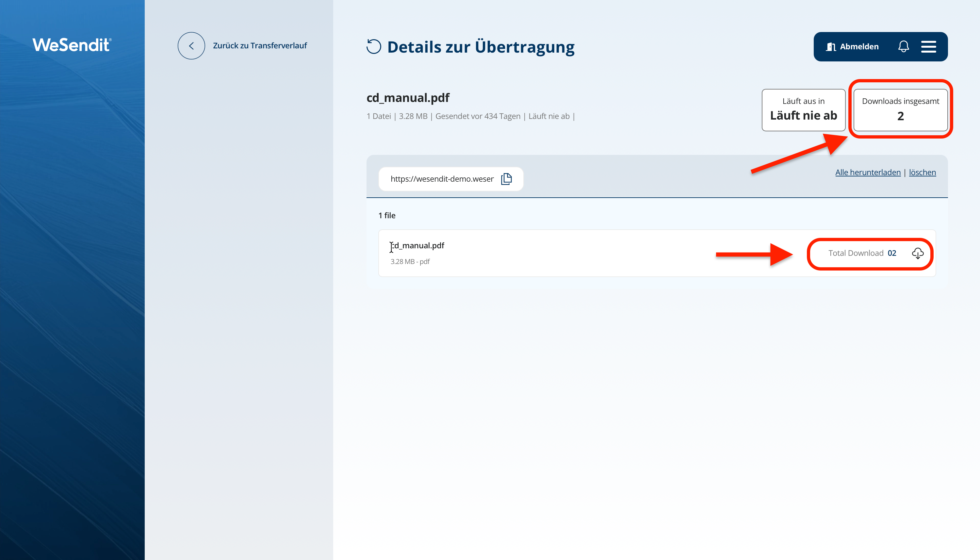The image size is (980, 560).
Task: Click the back arrow circle icon
Action: point(191,46)
